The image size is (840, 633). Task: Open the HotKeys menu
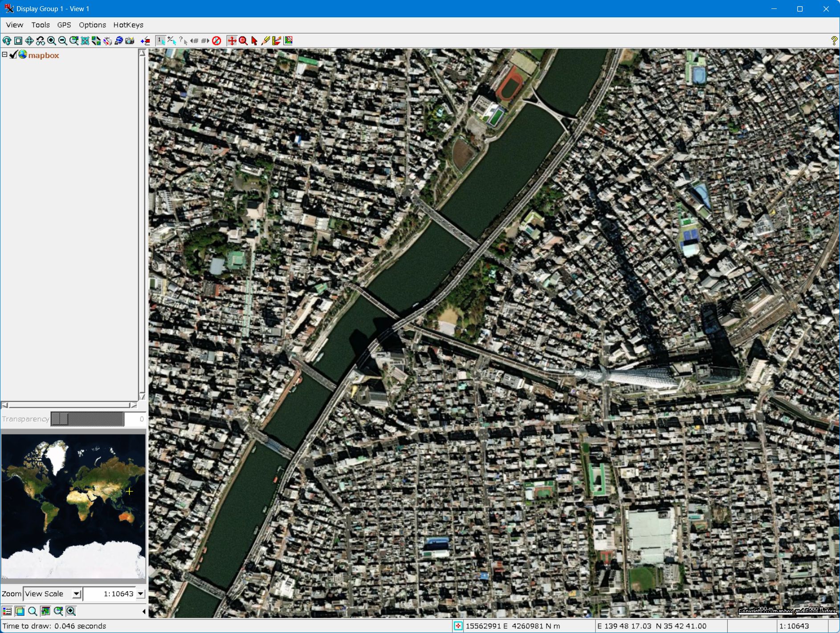pyautogui.click(x=128, y=25)
